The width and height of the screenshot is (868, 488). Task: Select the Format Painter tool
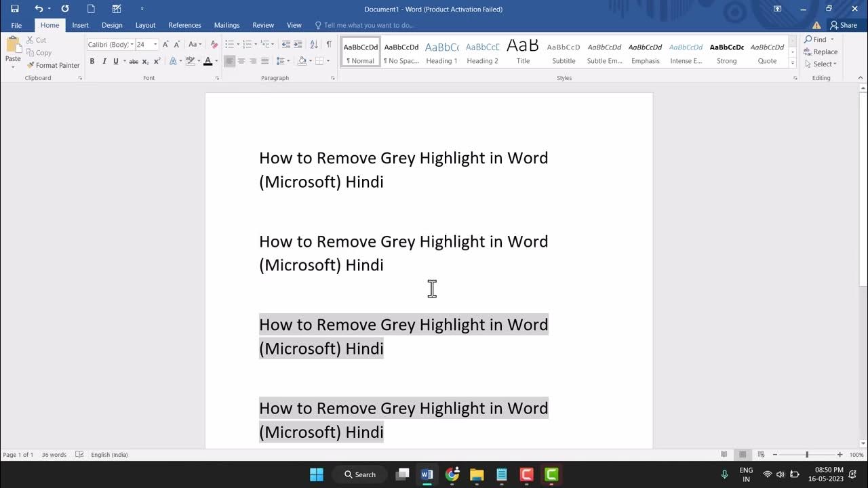pyautogui.click(x=53, y=65)
